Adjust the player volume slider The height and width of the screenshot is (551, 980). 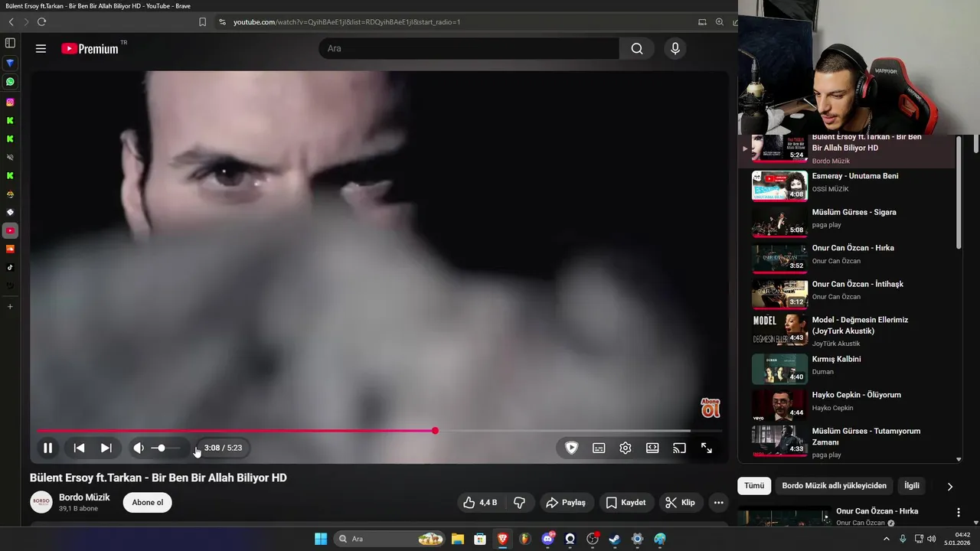(166, 448)
